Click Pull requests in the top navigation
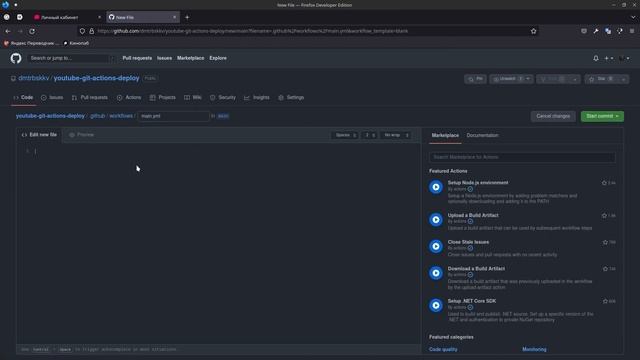The height and width of the screenshot is (360, 640). (x=137, y=58)
